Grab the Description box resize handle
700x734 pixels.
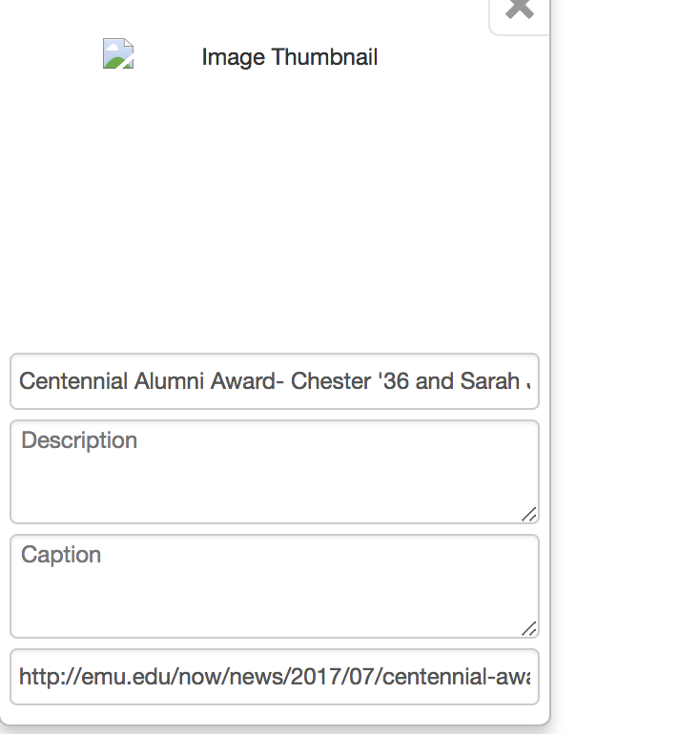pos(529,515)
